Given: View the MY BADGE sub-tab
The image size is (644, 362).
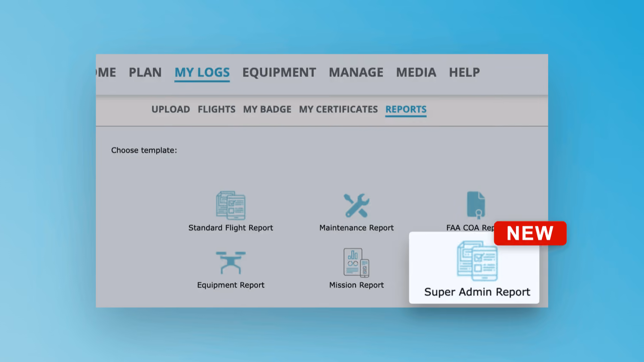Looking at the screenshot, I should [x=267, y=110].
